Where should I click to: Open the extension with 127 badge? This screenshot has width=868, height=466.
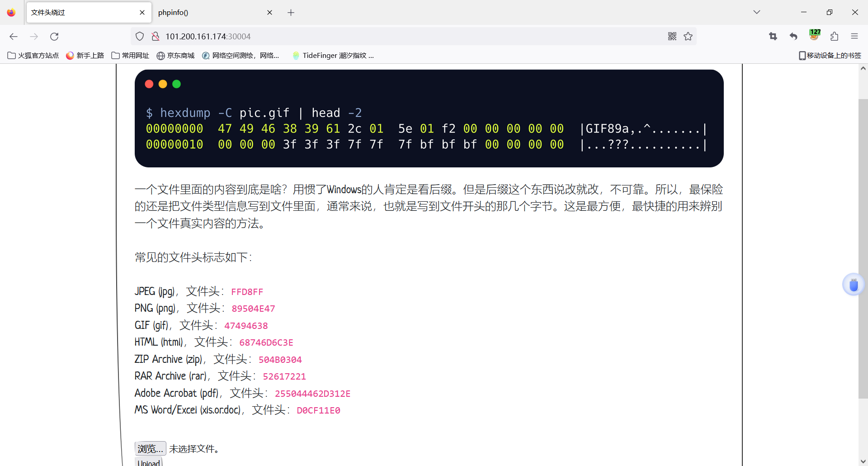[814, 35]
